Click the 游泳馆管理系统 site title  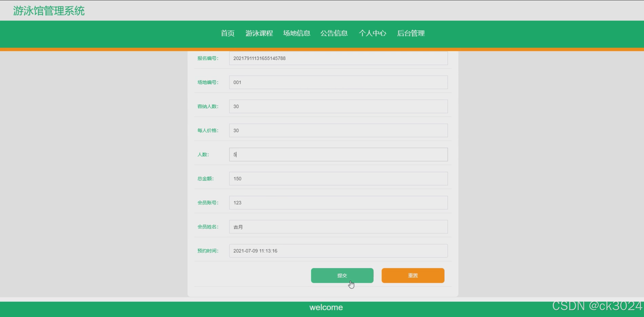49,11
